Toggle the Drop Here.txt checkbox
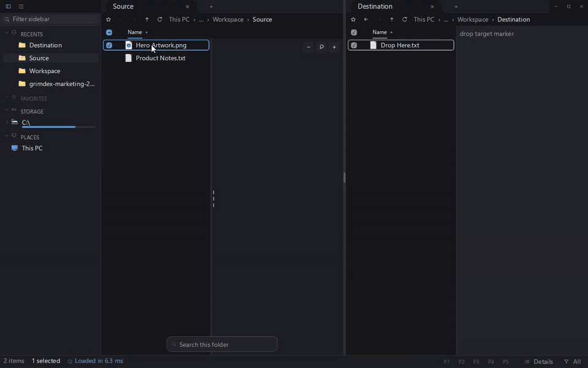 354,45
